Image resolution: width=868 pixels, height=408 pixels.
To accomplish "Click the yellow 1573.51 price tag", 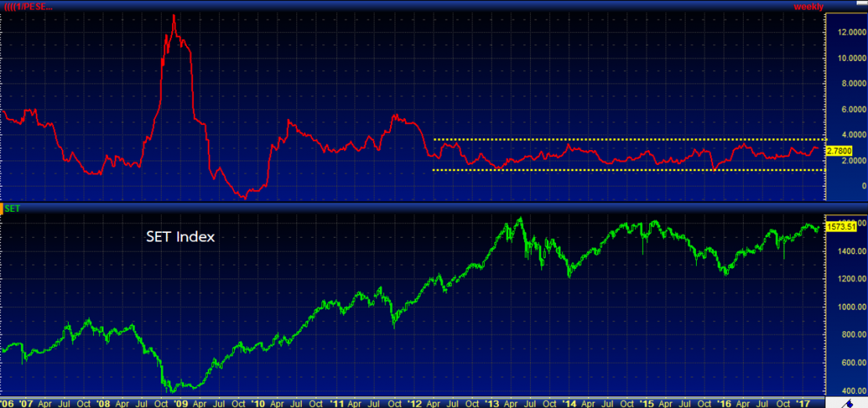I will coord(842,226).
